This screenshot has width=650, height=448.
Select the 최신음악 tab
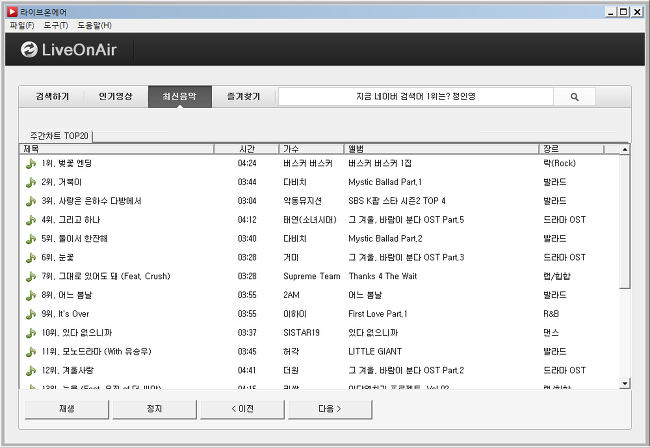[180, 97]
